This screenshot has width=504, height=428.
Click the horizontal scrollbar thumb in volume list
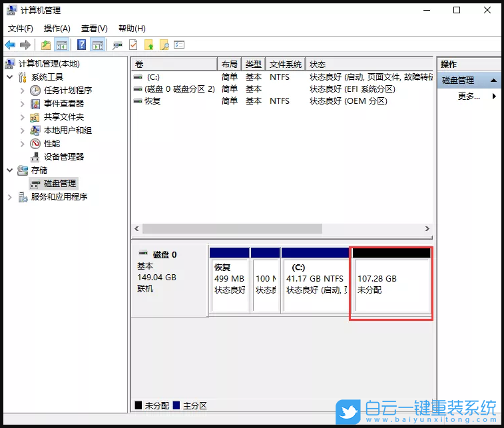(232, 228)
